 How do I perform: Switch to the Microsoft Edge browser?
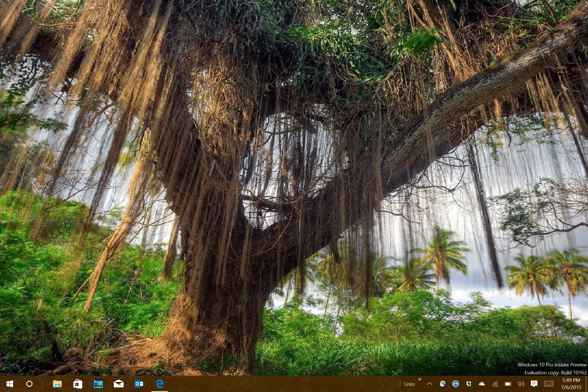(160, 384)
